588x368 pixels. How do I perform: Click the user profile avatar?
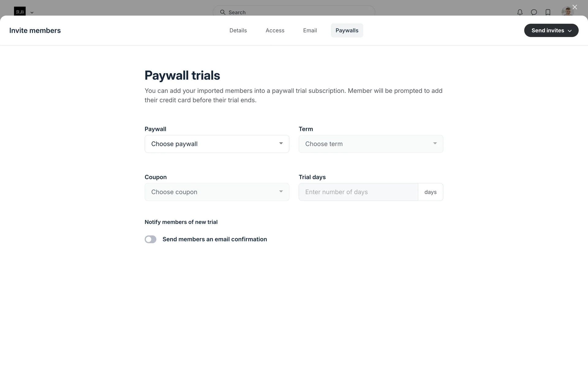tap(567, 12)
